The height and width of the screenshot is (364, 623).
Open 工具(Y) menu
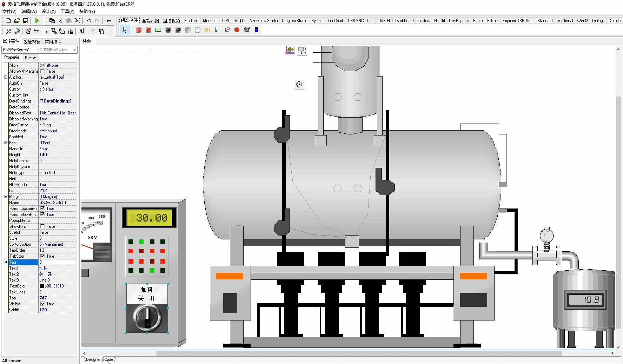tap(67, 12)
